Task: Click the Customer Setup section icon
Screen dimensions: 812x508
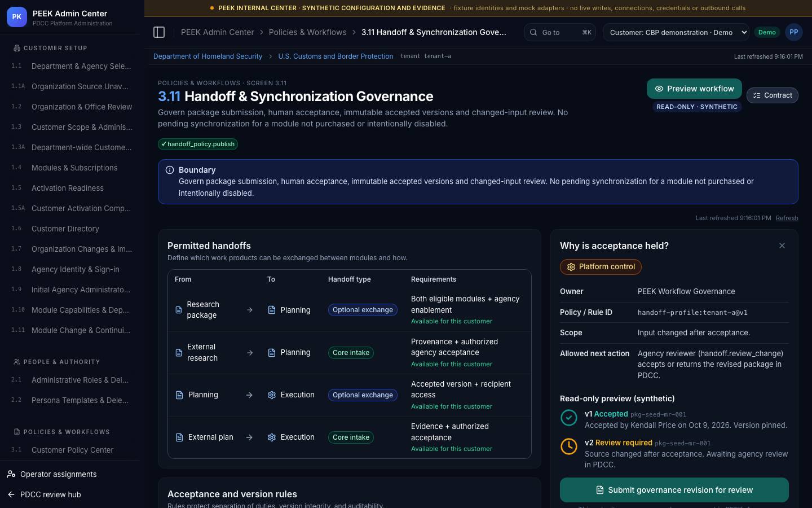Action: (17, 48)
